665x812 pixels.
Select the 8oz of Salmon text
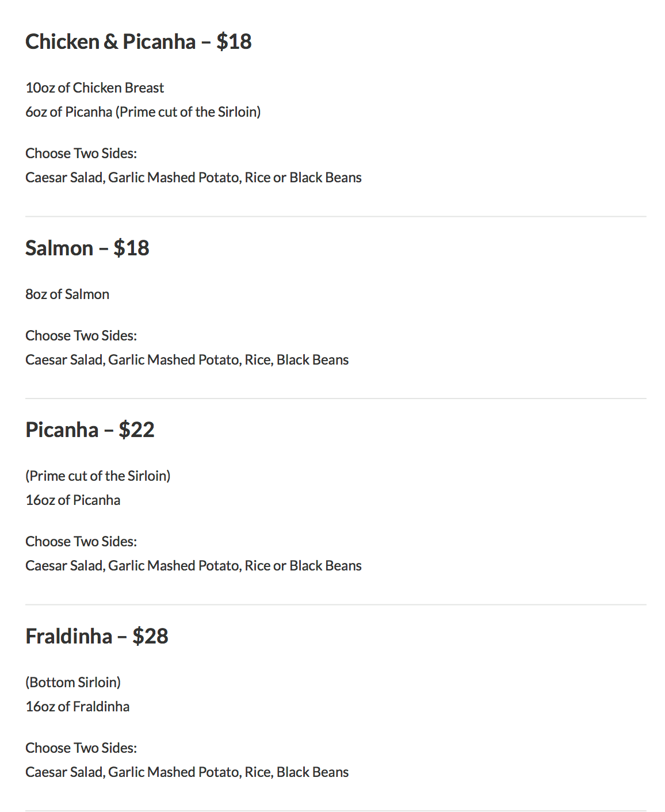(x=67, y=294)
